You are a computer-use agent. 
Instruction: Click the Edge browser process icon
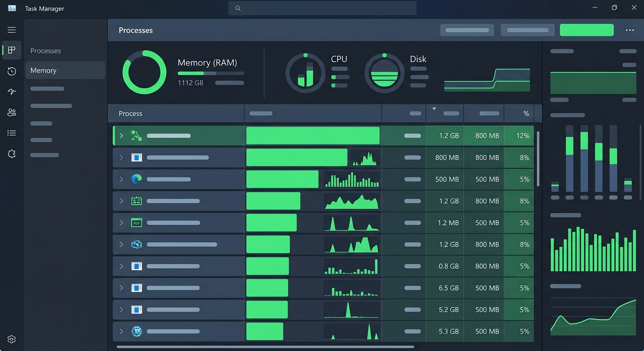(136, 179)
